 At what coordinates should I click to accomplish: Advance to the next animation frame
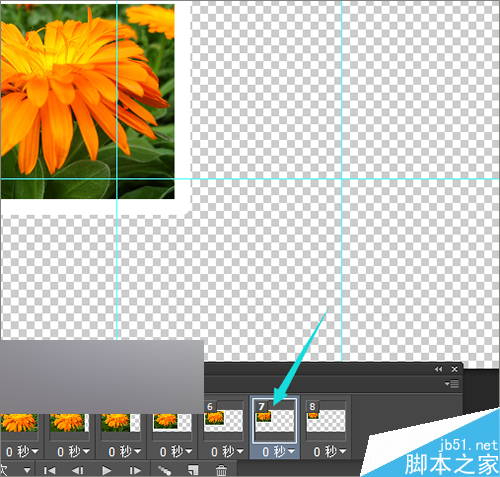[x=135, y=470]
